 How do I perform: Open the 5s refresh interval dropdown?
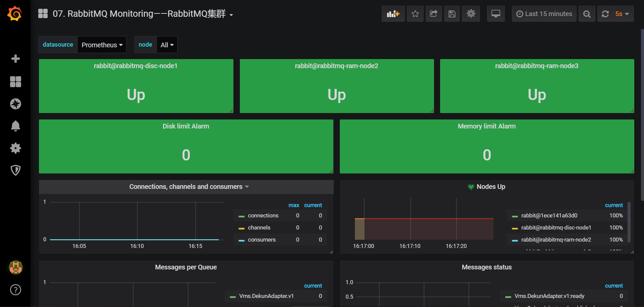pyautogui.click(x=623, y=14)
